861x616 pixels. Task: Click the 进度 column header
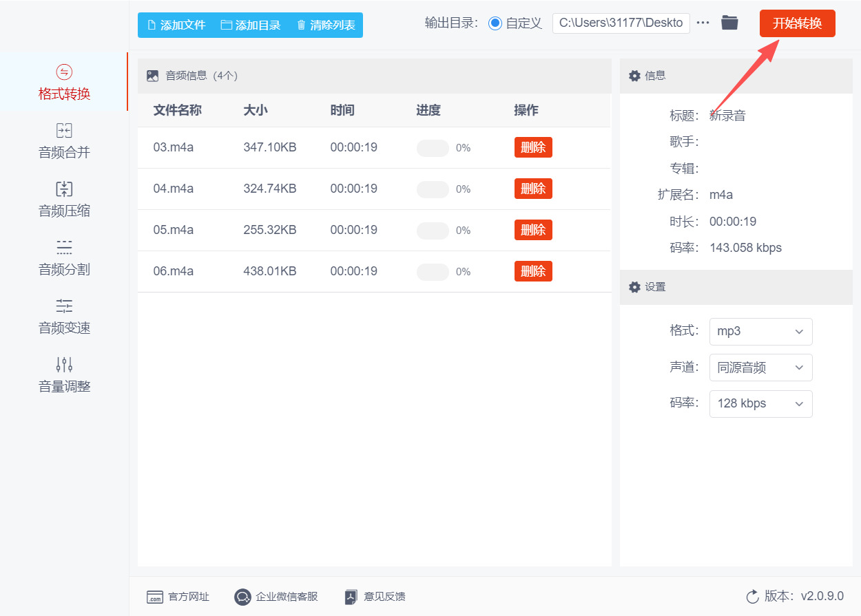tap(428, 110)
